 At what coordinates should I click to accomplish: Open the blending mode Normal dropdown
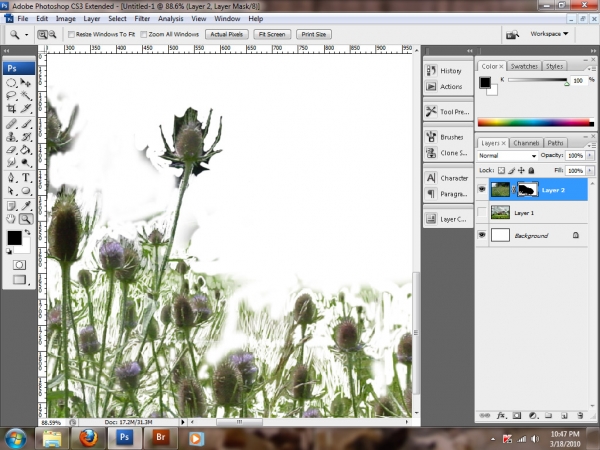(507, 156)
